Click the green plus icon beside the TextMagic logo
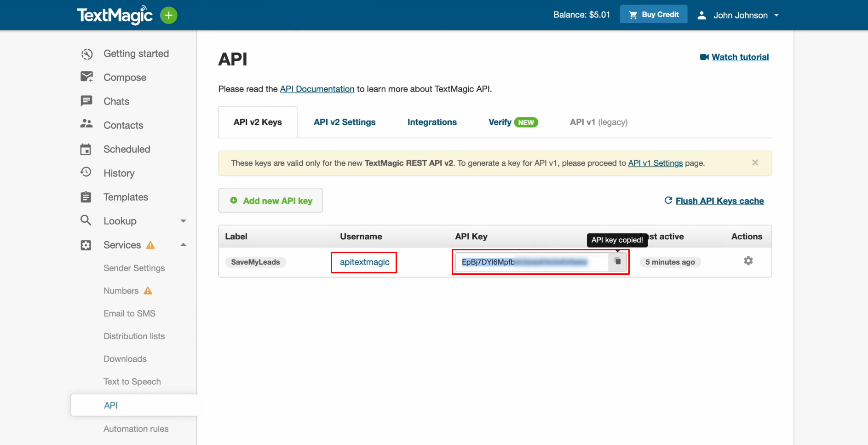Viewport: 868px width, 445px height. pos(169,15)
